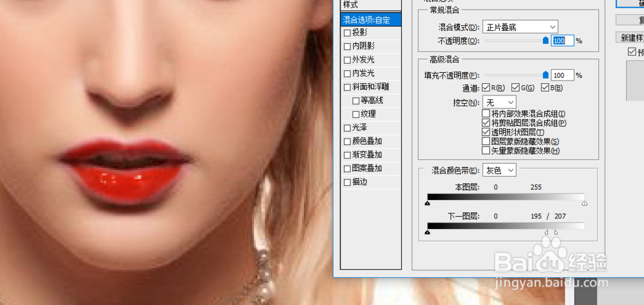Check the 纹理 texture sub-option
The image size is (644, 305).
(356, 114)
